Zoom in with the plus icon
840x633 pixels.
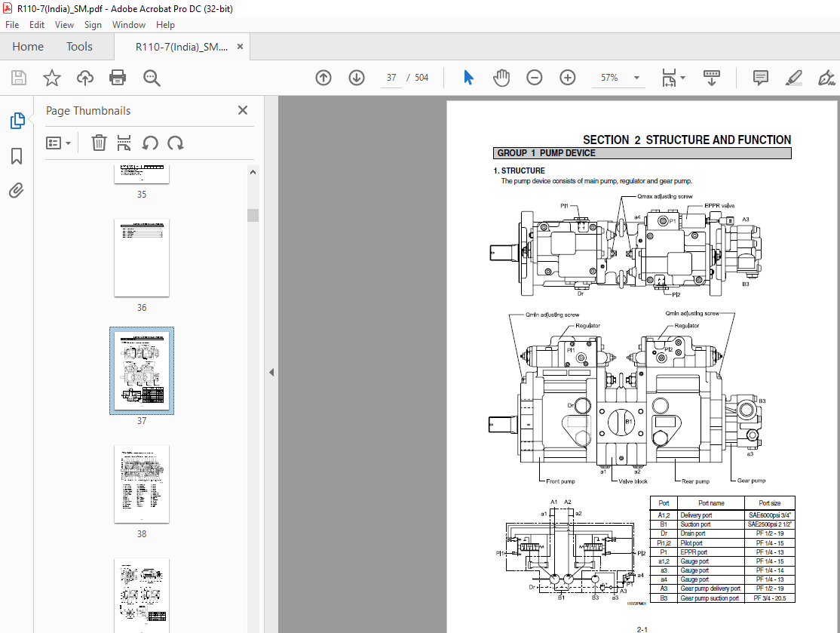[567, 78]
